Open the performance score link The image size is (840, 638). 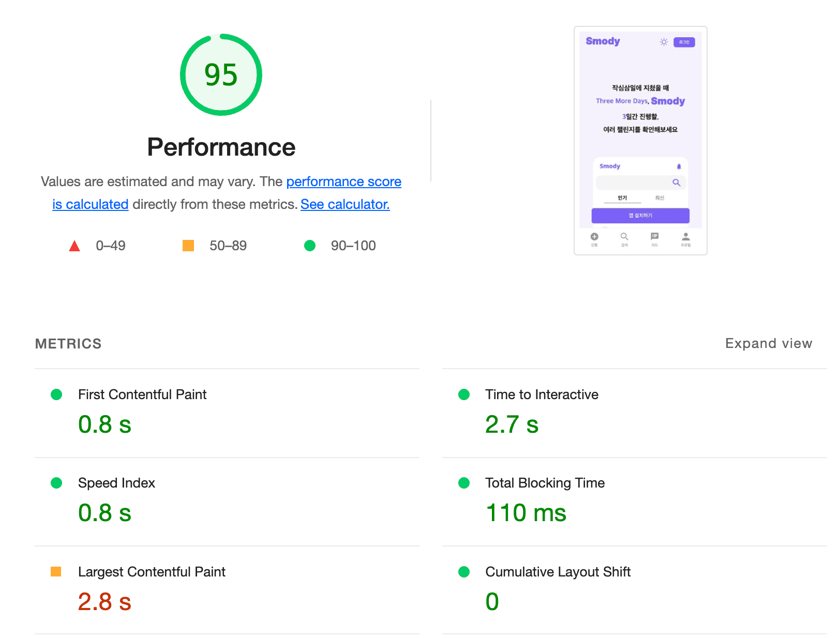click(343, 181)
